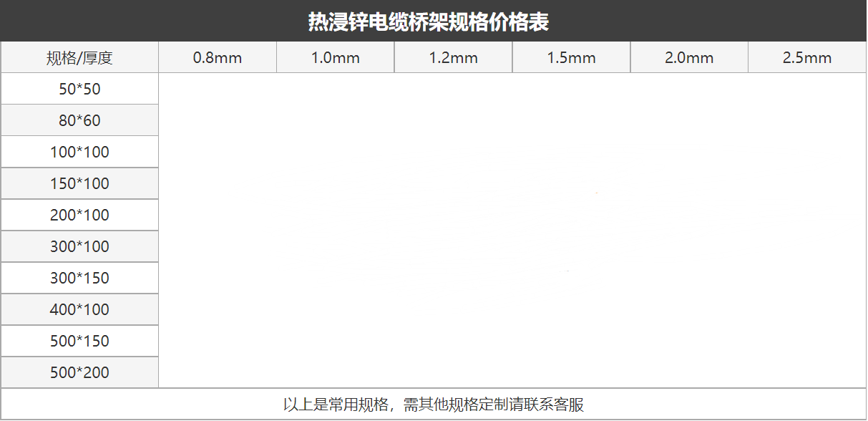Select the 200*100 specification row
This screenshot has height=421, width=868.
79,214
